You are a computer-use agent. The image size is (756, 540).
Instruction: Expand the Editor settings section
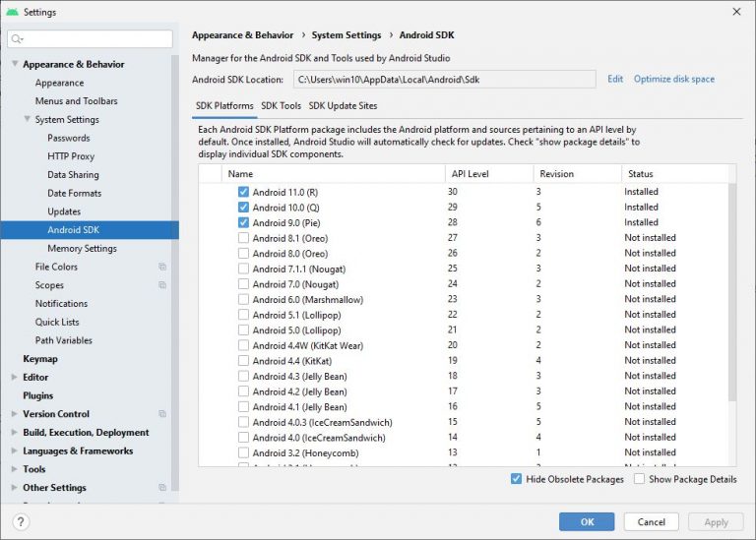[x=14, y=378]
